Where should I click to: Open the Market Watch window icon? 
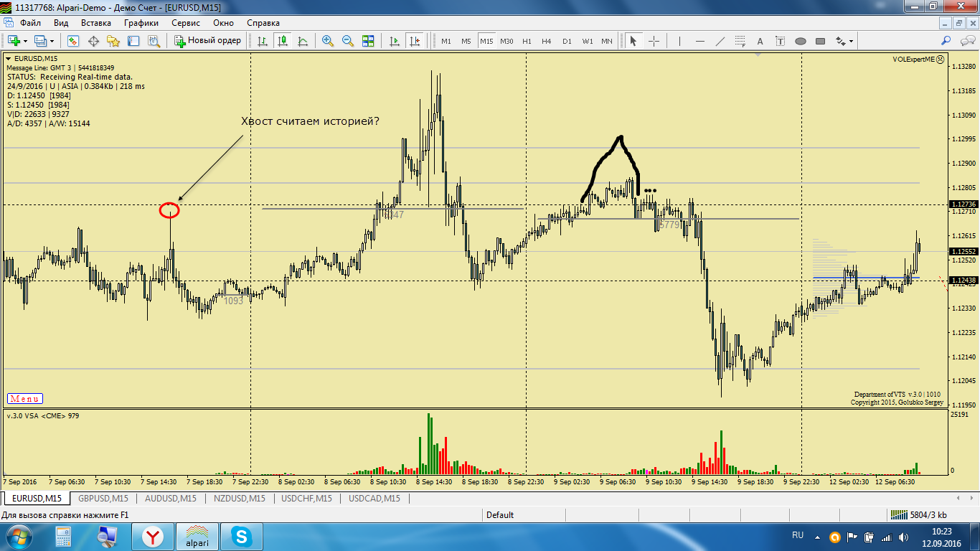click(73, 41)
